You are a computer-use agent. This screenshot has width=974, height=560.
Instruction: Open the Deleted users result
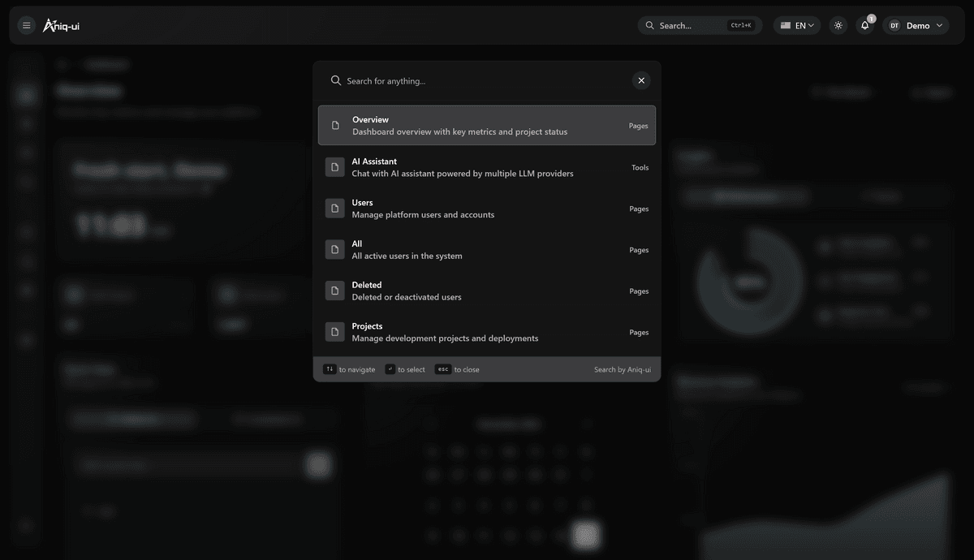487,291
